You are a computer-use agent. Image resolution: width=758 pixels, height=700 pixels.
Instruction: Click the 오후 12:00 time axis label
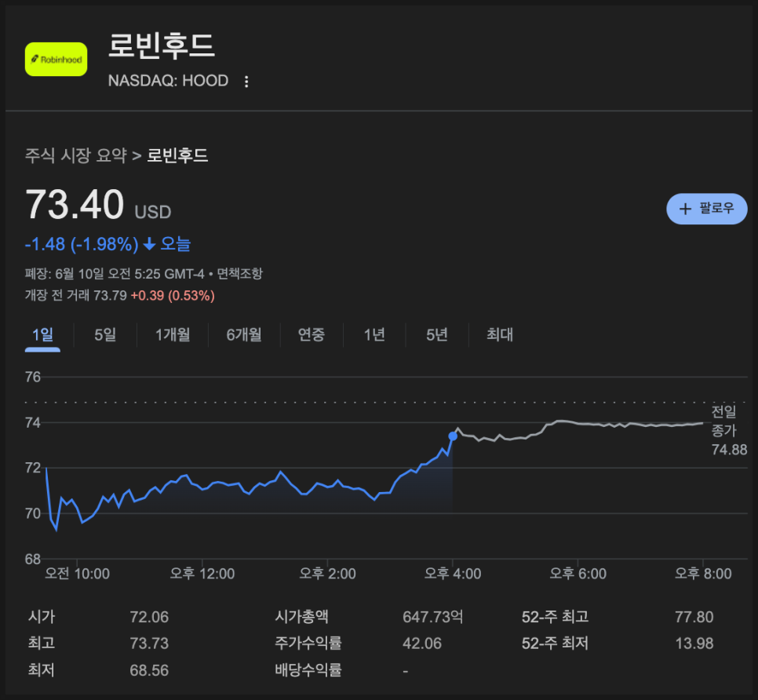click(x=202, y=574)
